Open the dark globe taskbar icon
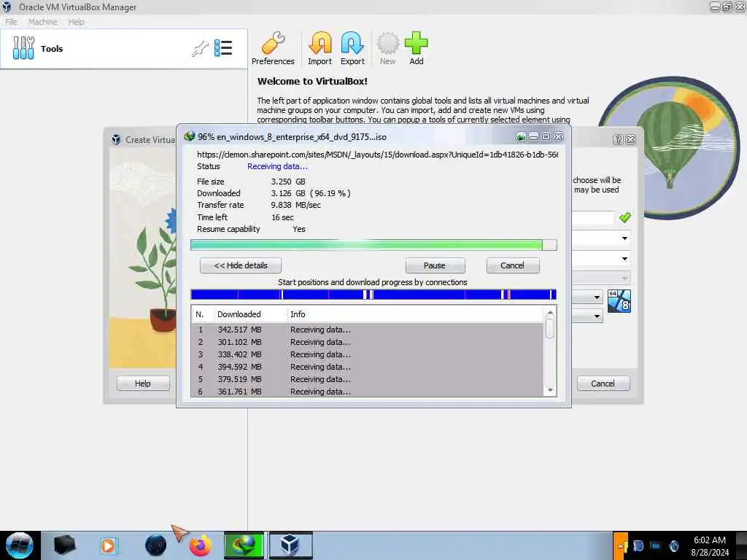The width and height of the screenshot is (747, 560). [156, 545]
